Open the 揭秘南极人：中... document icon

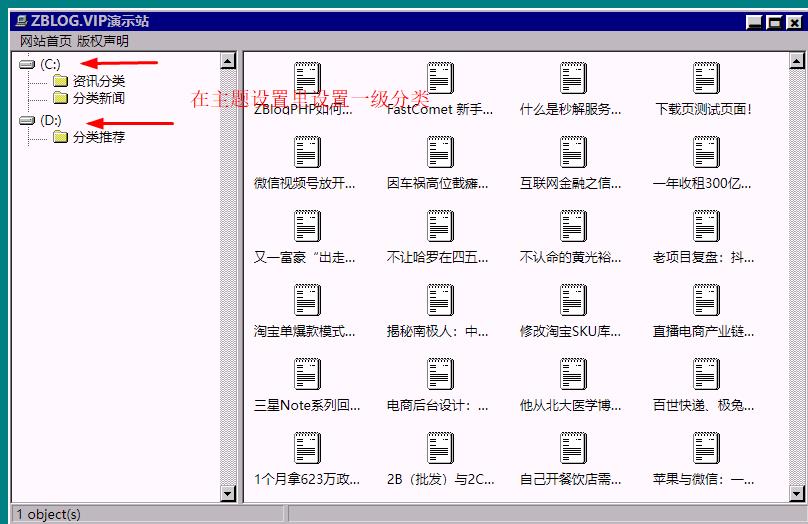pos(440,300)
